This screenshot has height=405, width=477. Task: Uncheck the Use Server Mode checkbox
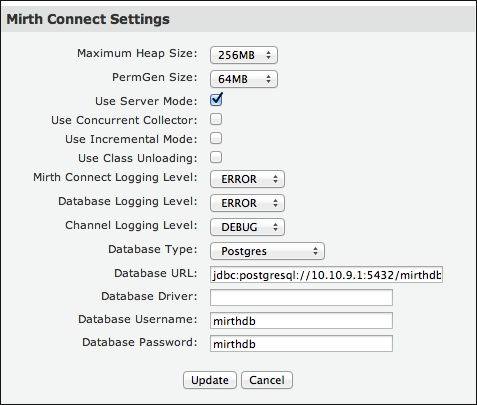216,100
